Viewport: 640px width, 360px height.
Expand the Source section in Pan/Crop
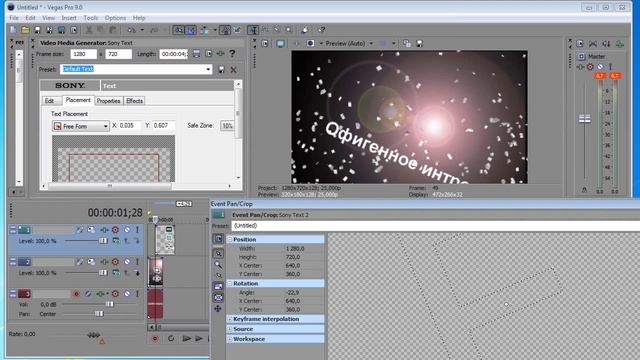tap(230, 329)
